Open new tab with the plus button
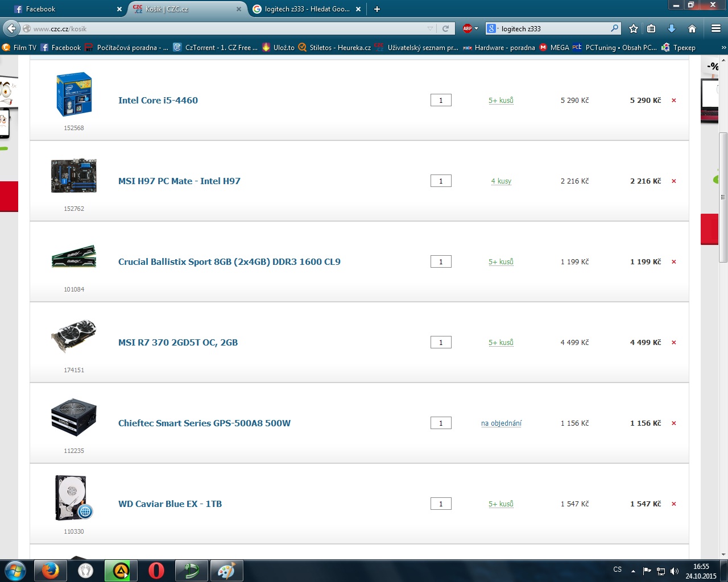 pyautogui.click(x=377, y=9)
